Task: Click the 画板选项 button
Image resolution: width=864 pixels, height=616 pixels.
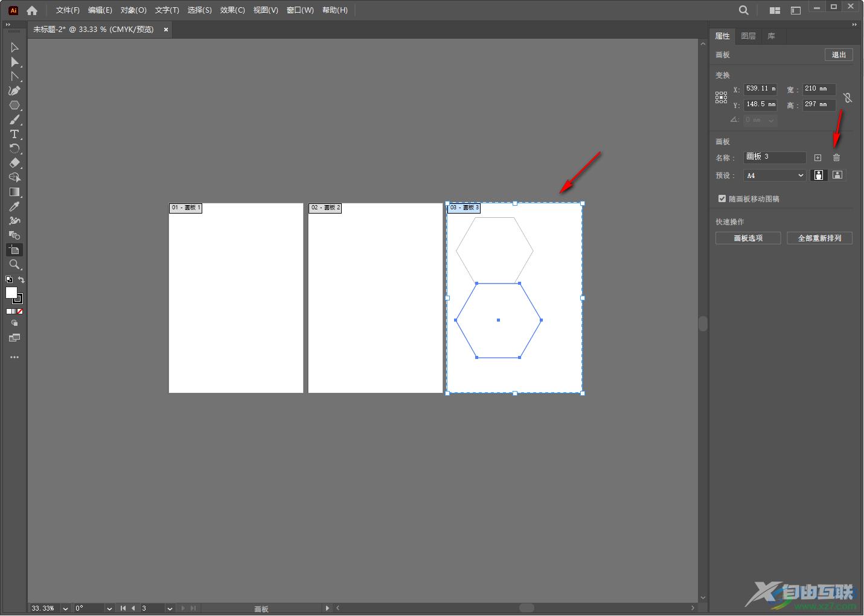Action: click(748, 238)
